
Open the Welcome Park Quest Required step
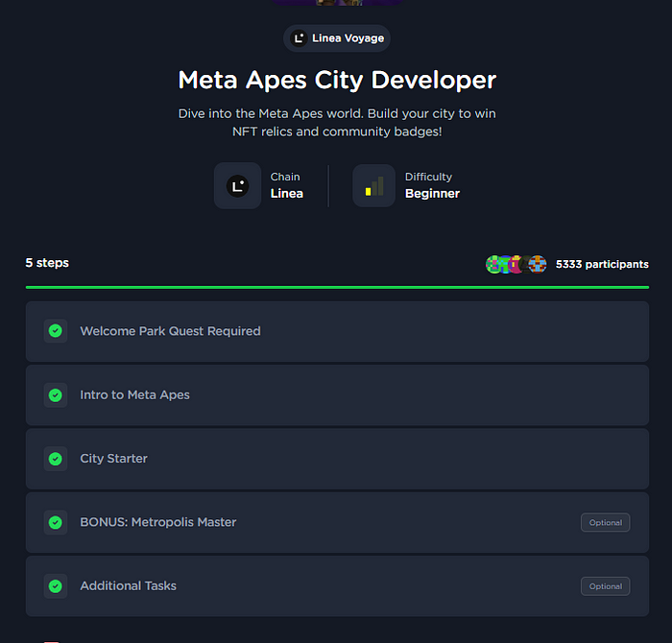(x=337, y=331)
